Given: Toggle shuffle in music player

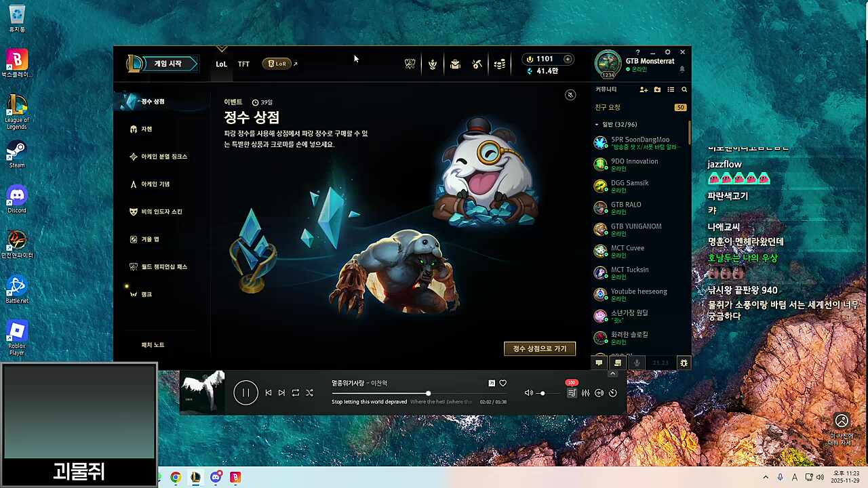Looking at the screenshot, I should click(x=309, y=392).
